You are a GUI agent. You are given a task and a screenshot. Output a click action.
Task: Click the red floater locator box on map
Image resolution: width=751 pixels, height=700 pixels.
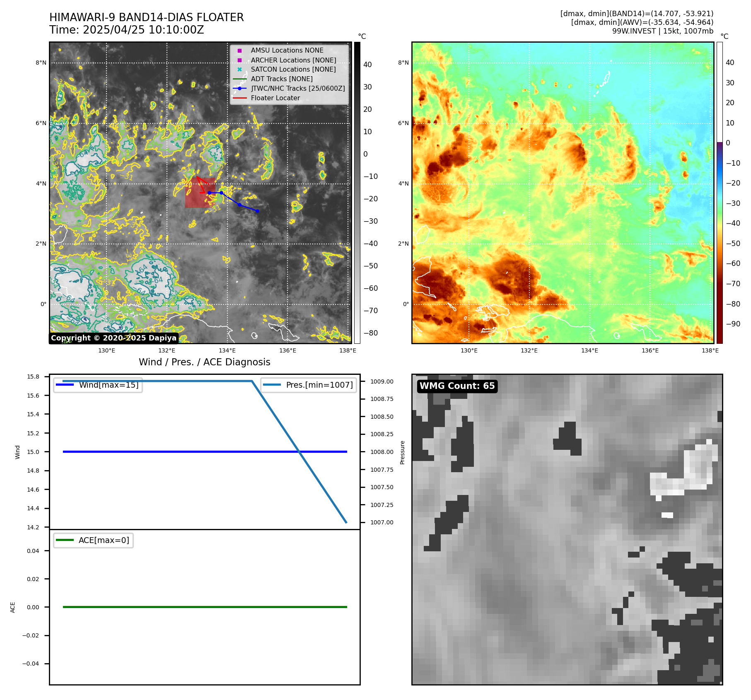[x=200, y=193]
